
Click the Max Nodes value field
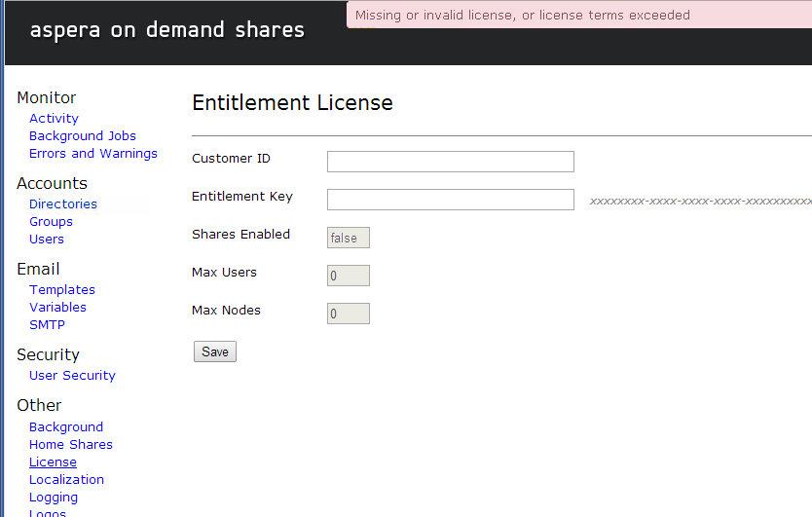click(x=349, y=314)
